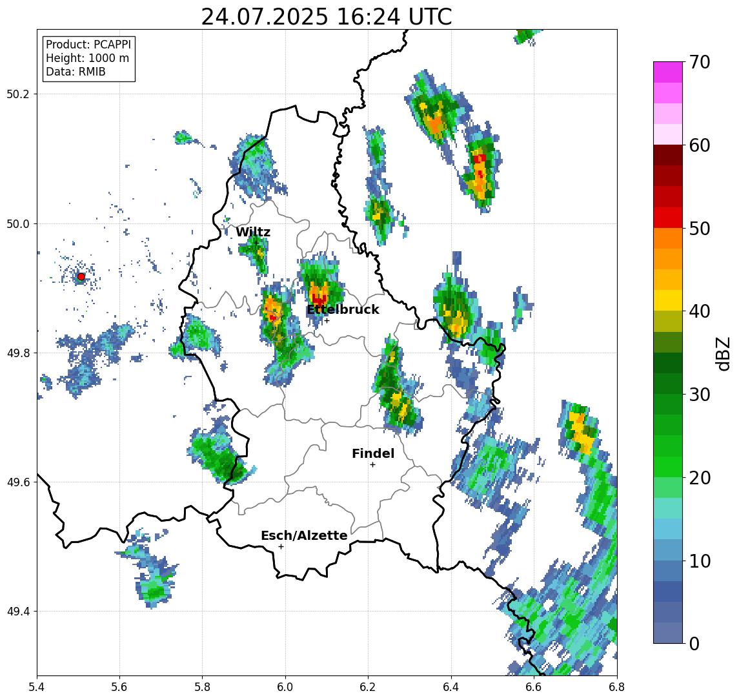Click the Wiltz city label
Viewport: 739px width, 700px height.
[253, 232]
